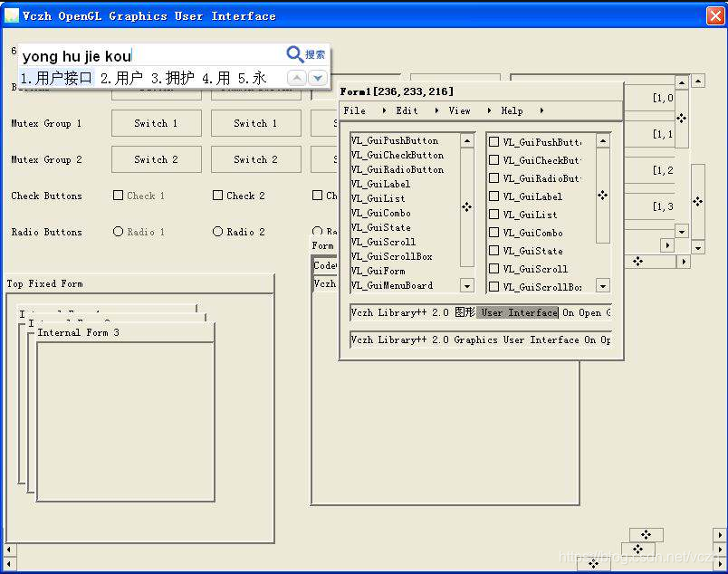Tick the VL_GuiScrollBo checkbox in Form1

click(x=494, y=286)
